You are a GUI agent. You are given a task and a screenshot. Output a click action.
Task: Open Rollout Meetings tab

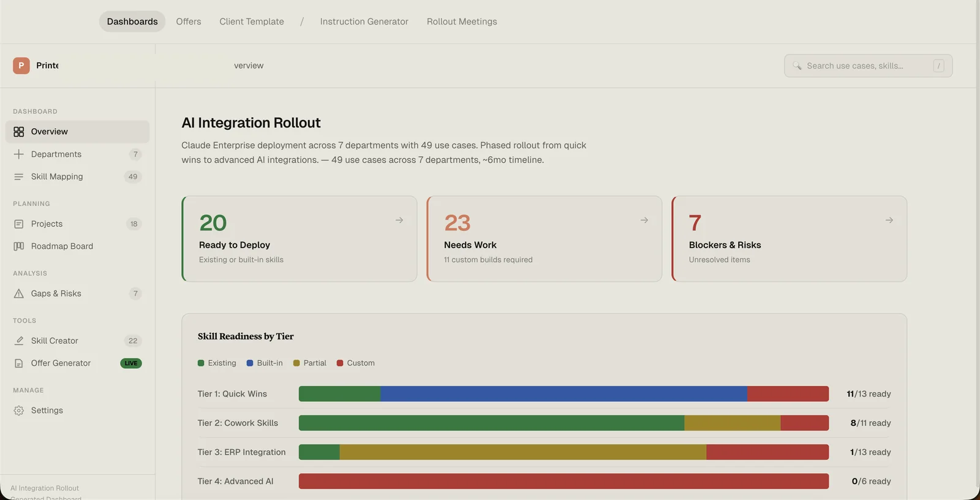point(462,21)
